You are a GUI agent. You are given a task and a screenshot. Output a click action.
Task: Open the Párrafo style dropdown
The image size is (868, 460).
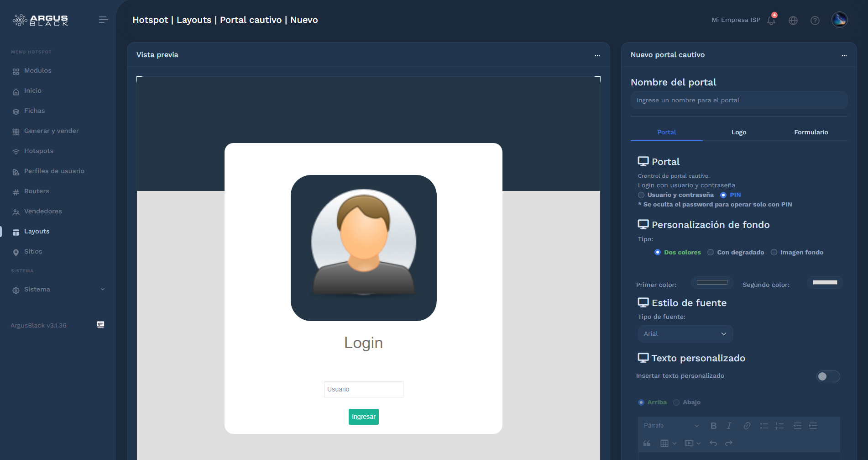click(669, 425)
